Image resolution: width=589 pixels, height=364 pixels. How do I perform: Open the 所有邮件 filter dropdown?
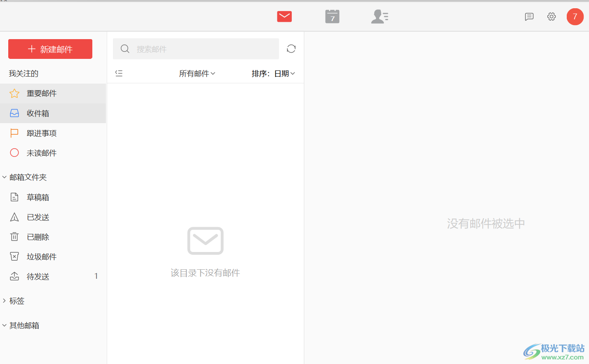[x=197, y=73]
